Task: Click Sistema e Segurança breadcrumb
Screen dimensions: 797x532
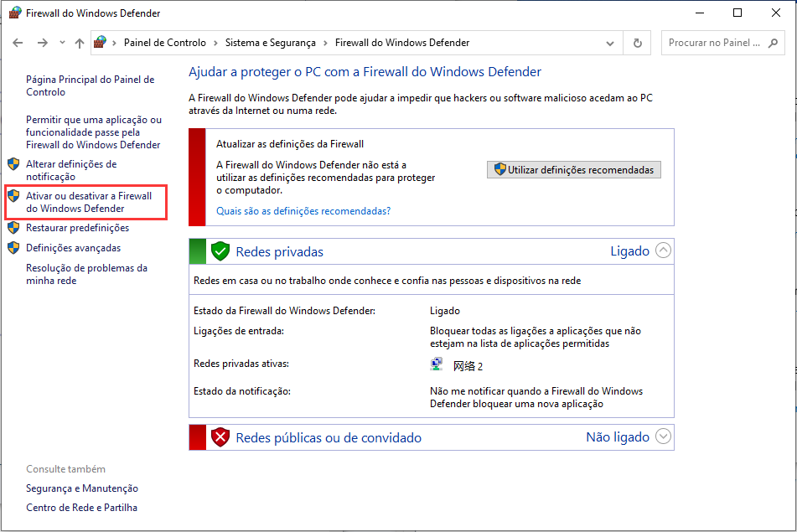Action: click(x=271, y=43)
